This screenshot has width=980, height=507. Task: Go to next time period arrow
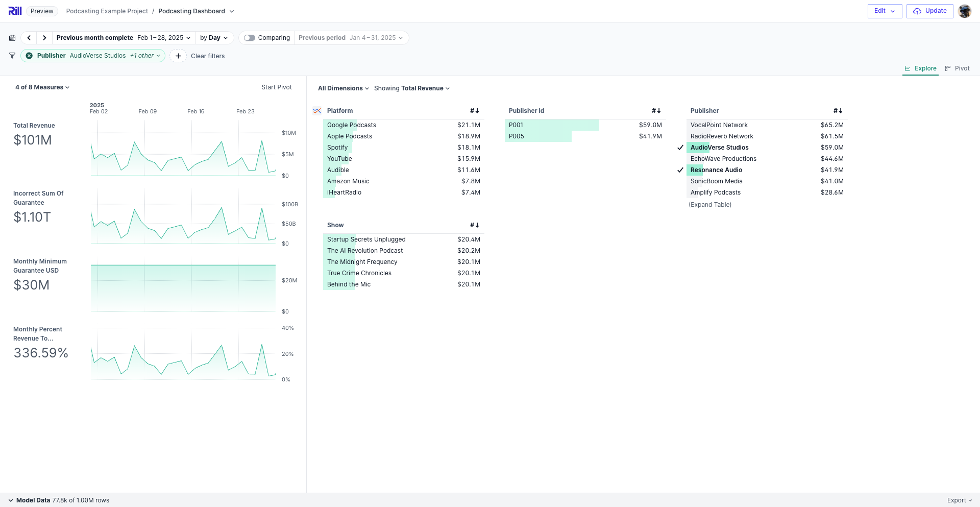click(x=44, y=38)
